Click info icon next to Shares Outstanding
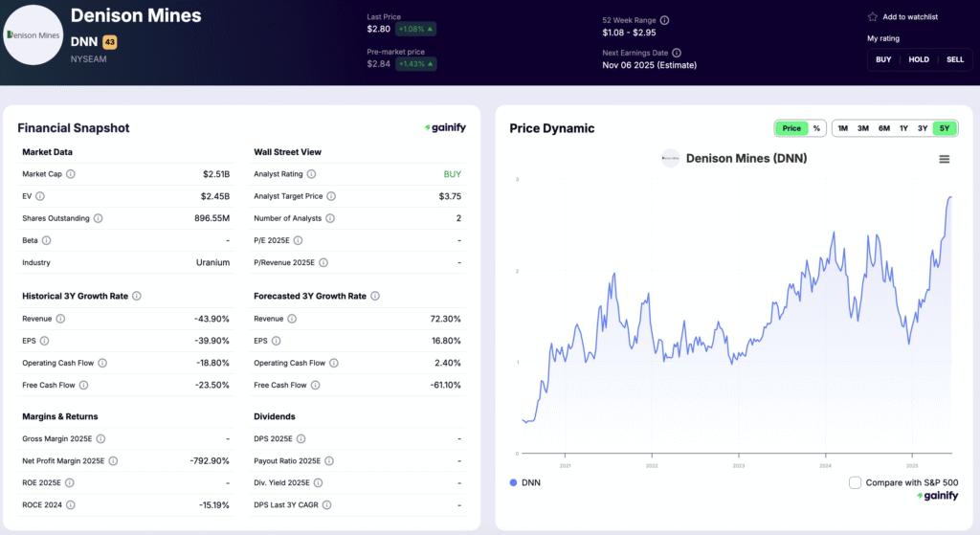 [98, 218]
